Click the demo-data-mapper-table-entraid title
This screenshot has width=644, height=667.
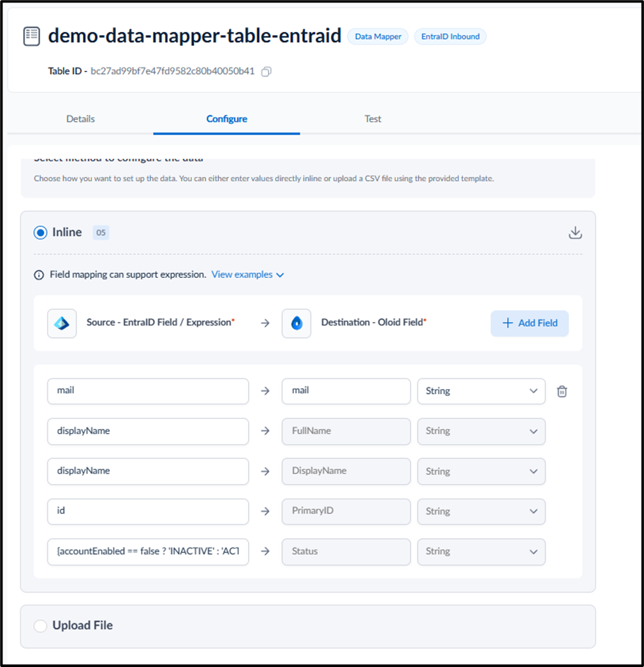(194, 36)
